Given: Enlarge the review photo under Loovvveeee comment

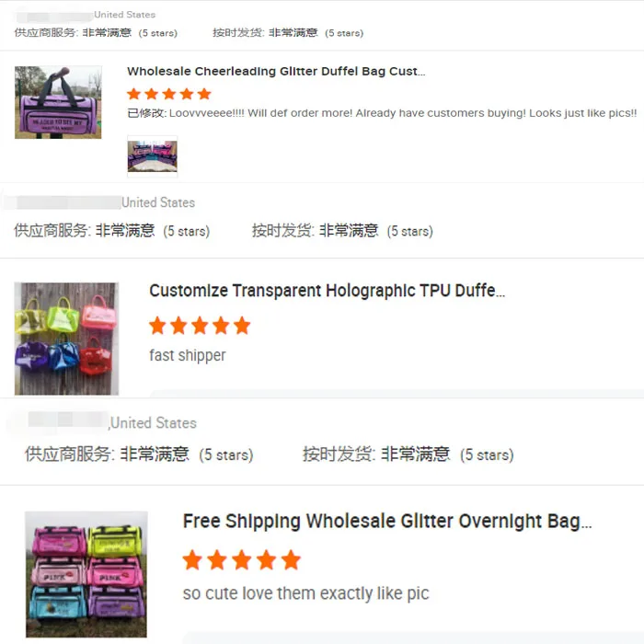Looking at the screenshot, I should tap(153, 156).
